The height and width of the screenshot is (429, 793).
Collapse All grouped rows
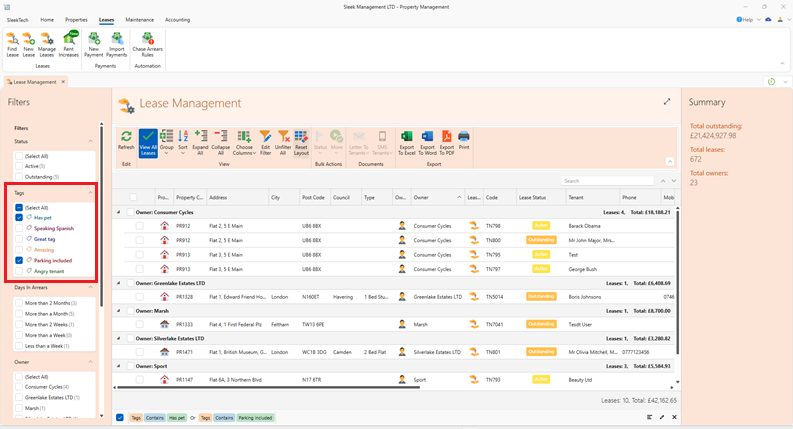point(221,143)
